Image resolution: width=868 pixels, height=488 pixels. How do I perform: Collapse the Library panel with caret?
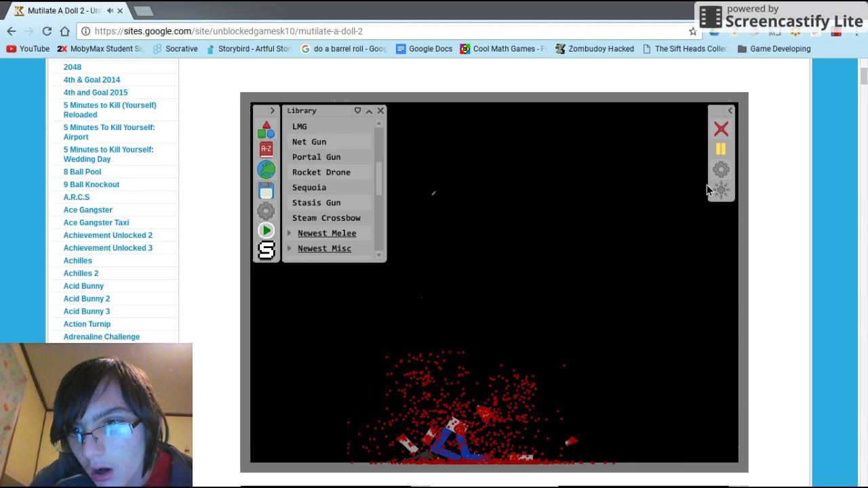click(369, 110)
